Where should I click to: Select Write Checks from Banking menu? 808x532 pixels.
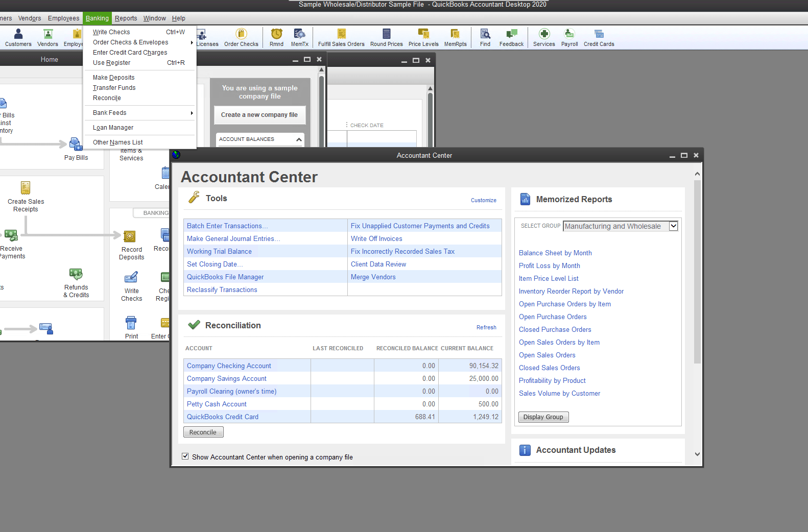(139, 32)
